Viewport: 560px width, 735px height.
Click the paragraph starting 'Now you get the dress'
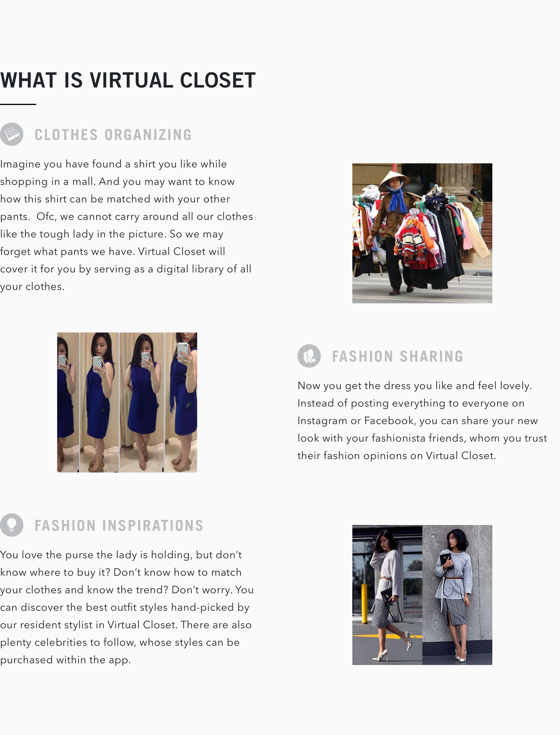click(x=422, y=420)
